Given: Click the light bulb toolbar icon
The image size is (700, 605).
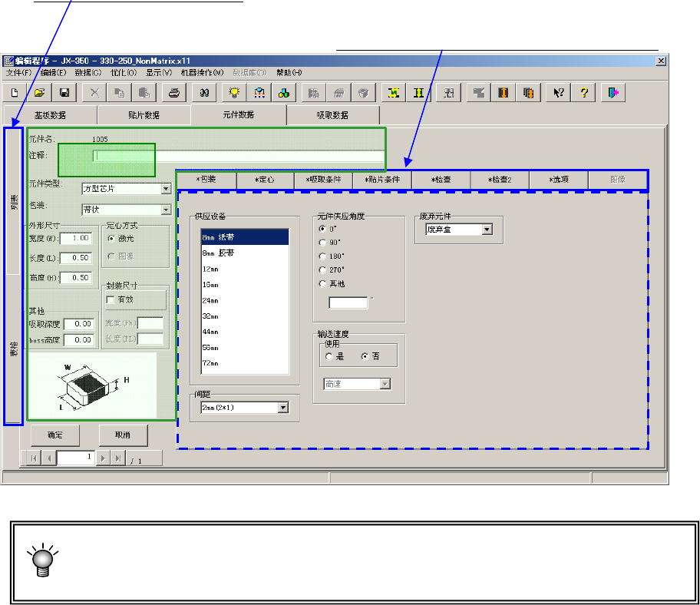Looking at the screenshot, I should [233, 92].
